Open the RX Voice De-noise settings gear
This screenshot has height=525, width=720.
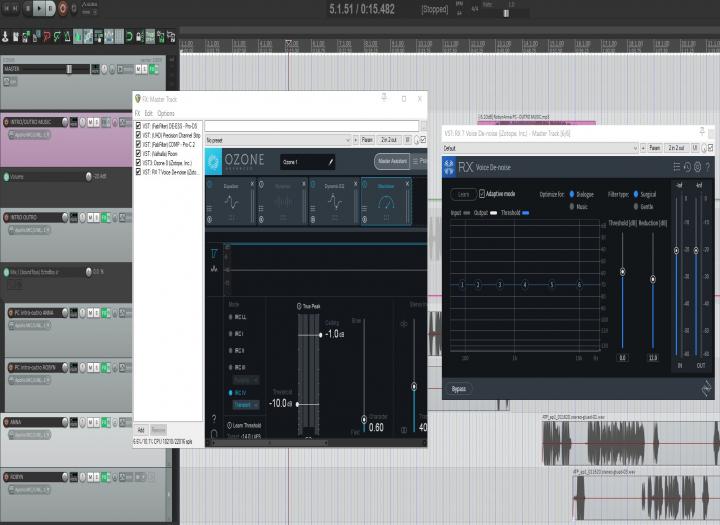point(697,167)
